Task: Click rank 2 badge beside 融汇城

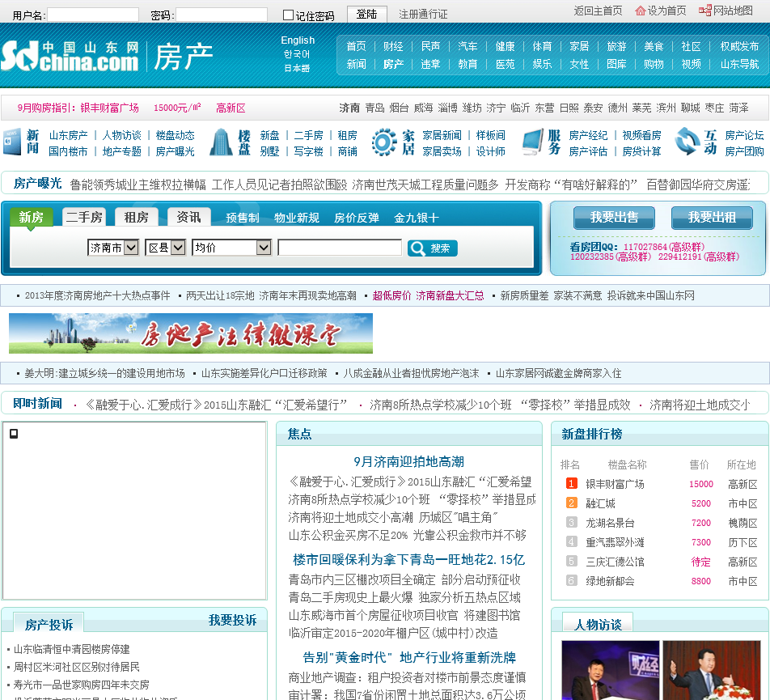Action: pyautogui.click(x=571, y=503)
